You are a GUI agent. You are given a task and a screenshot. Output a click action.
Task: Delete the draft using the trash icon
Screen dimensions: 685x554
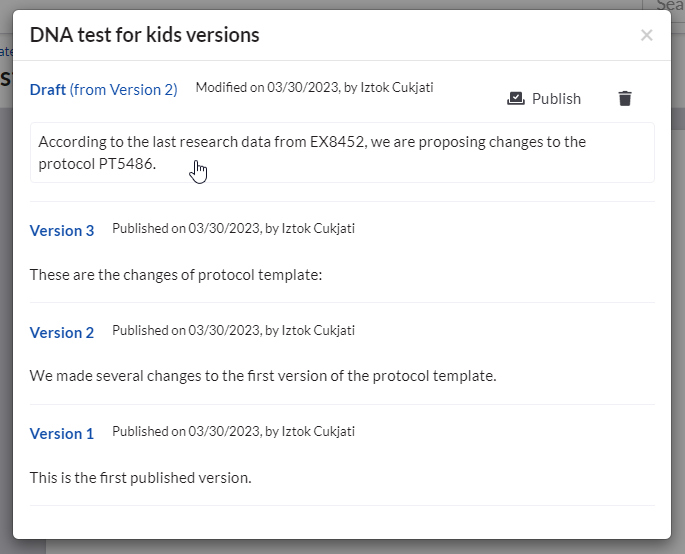click(625, 98)
